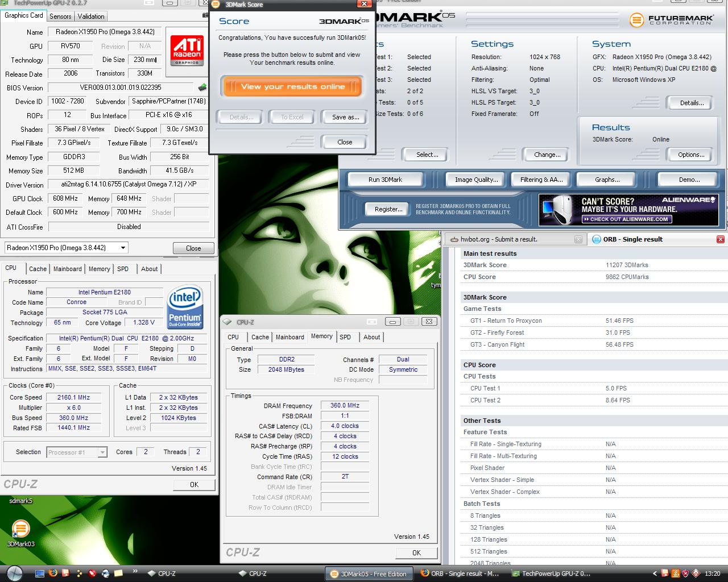Open the Start orb menu
This screenshot has height=582, width=728.
click(x=14, y=573)
